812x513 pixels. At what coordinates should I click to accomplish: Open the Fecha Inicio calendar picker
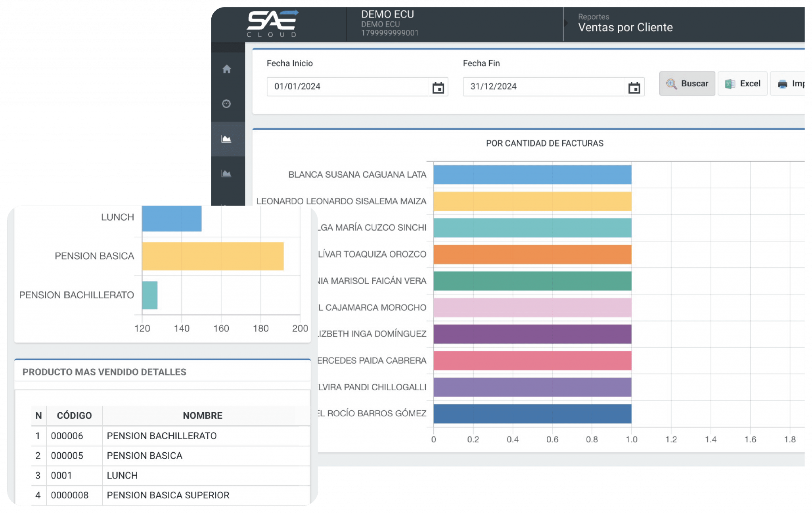pyautogui.click(x=439, y=87)
